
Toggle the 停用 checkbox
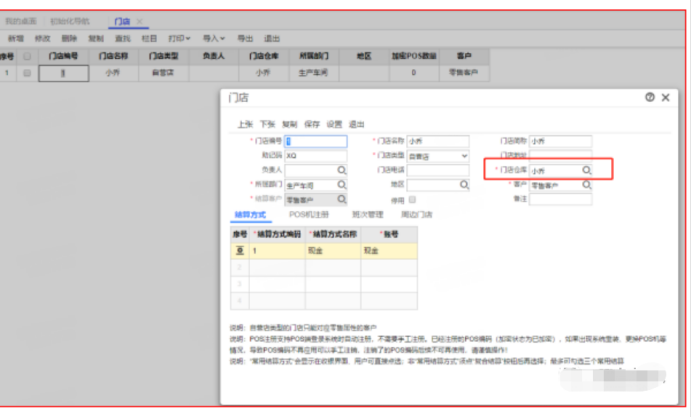click(x=412, y=199)
